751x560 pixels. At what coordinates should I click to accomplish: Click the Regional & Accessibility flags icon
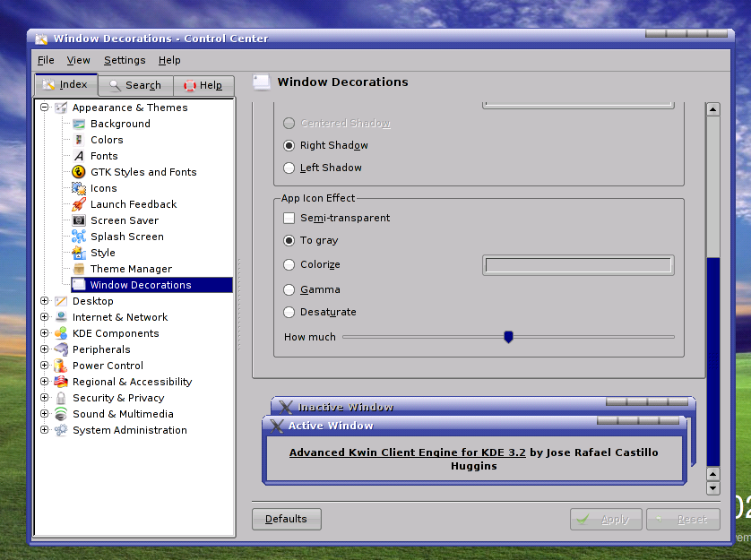pos(61,382)
